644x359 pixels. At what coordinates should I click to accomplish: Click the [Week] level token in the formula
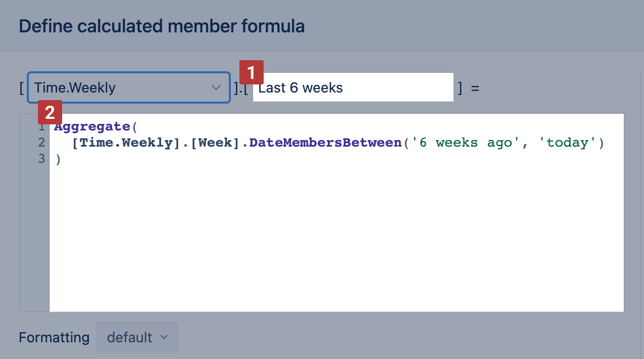[x=216, y=143]
